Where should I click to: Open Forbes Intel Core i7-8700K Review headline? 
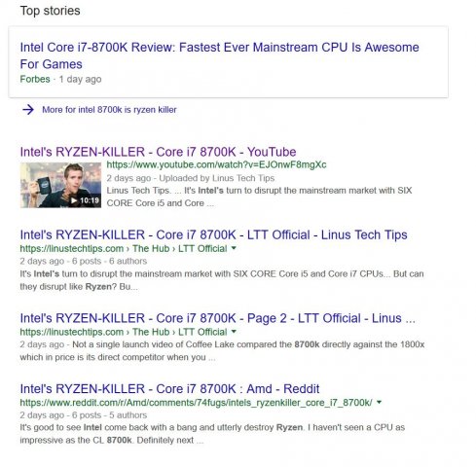click(219, 55)
